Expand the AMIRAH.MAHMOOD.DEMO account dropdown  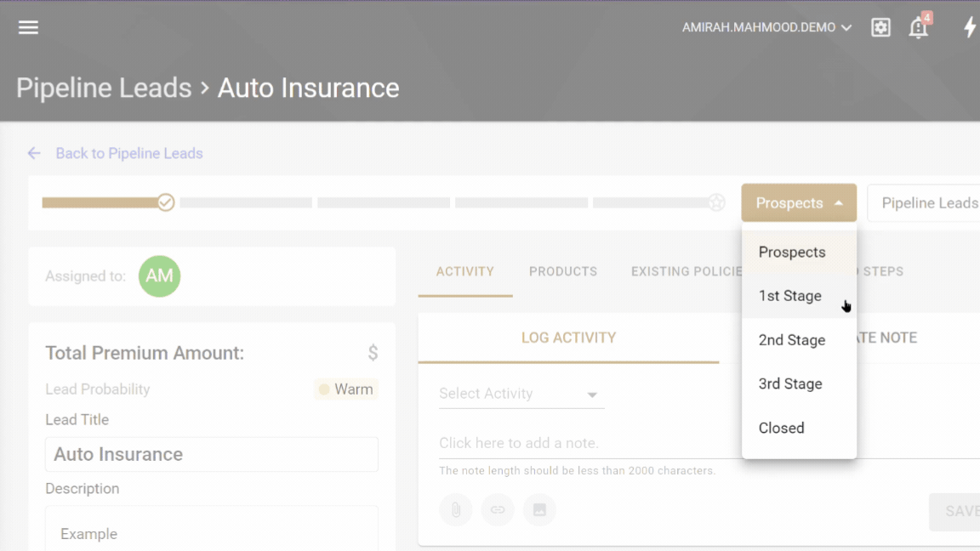[766, 27]
